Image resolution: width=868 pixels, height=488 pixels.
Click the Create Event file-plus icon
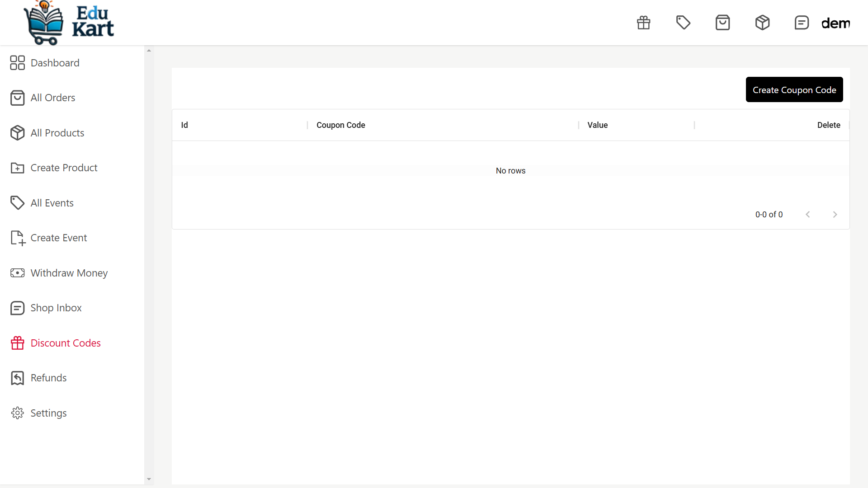[18, 238]
